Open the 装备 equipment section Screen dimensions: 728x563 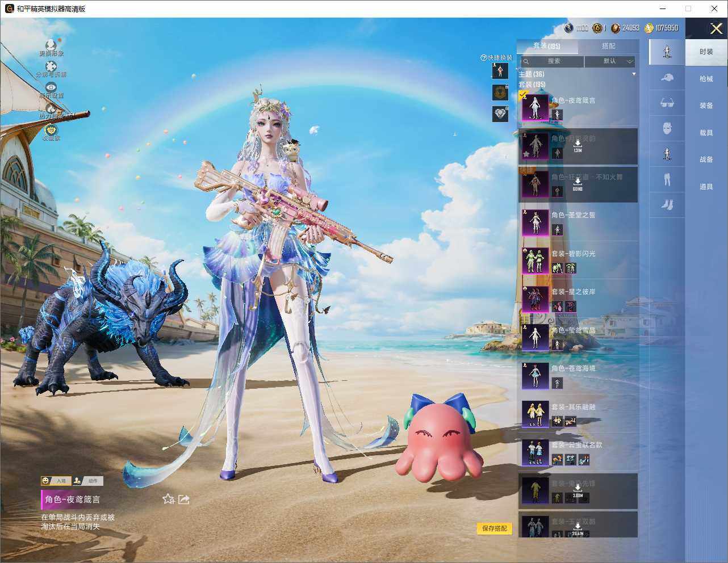(x=706, y=106)
